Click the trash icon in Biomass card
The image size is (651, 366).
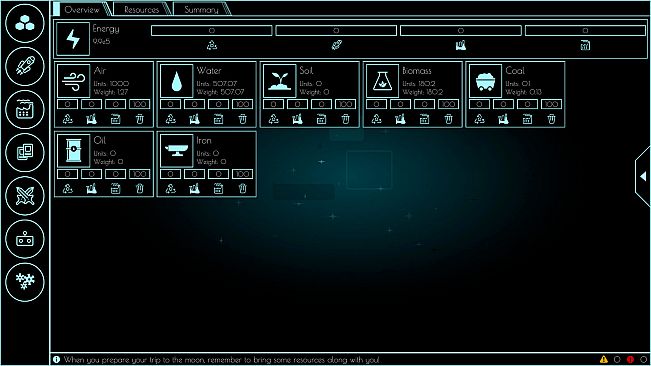[x=448, y=120]
